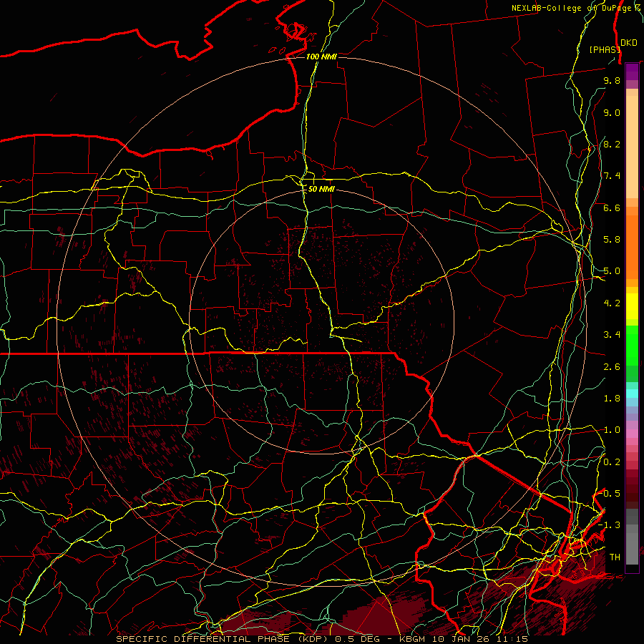Click the 5.0 scale value
This screenshot has width=644, height=644.
[x=612, y=271]
